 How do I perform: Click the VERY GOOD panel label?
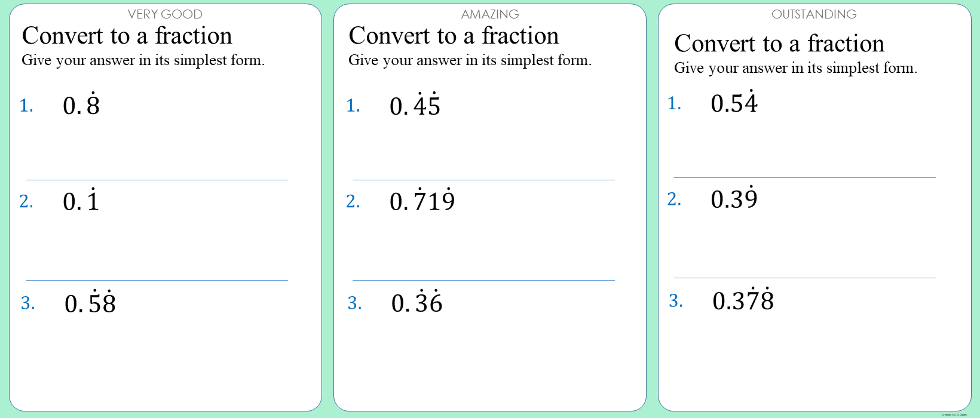[165, 14]
